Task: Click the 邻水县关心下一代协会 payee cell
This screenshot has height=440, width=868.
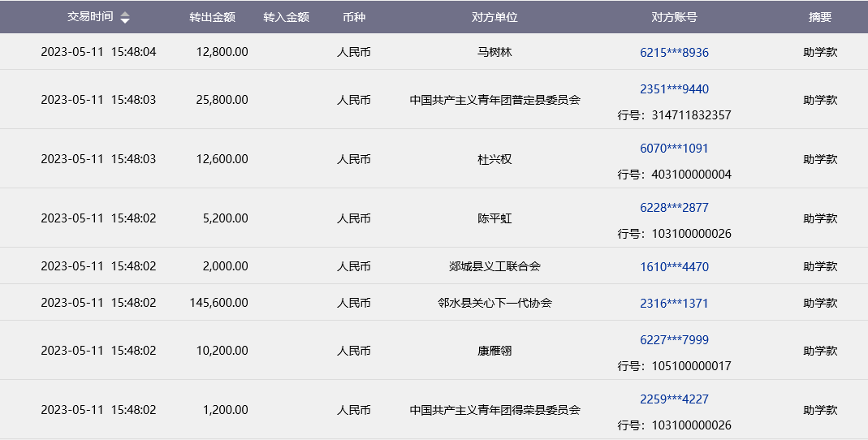Action: click(494, 304)
